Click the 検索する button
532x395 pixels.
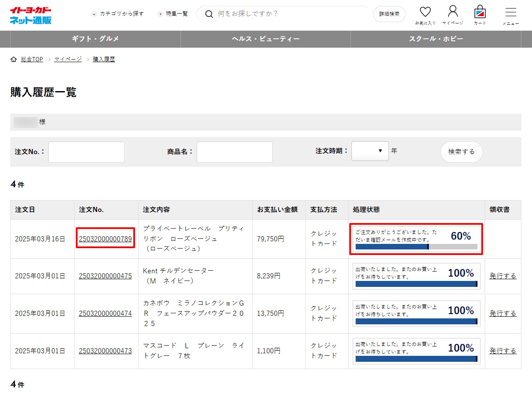point(461,152)
